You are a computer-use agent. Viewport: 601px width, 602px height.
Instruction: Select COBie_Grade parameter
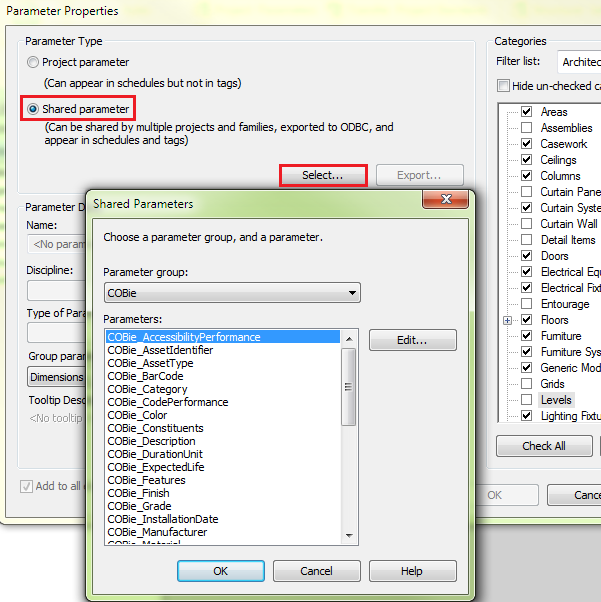point(223,506)
